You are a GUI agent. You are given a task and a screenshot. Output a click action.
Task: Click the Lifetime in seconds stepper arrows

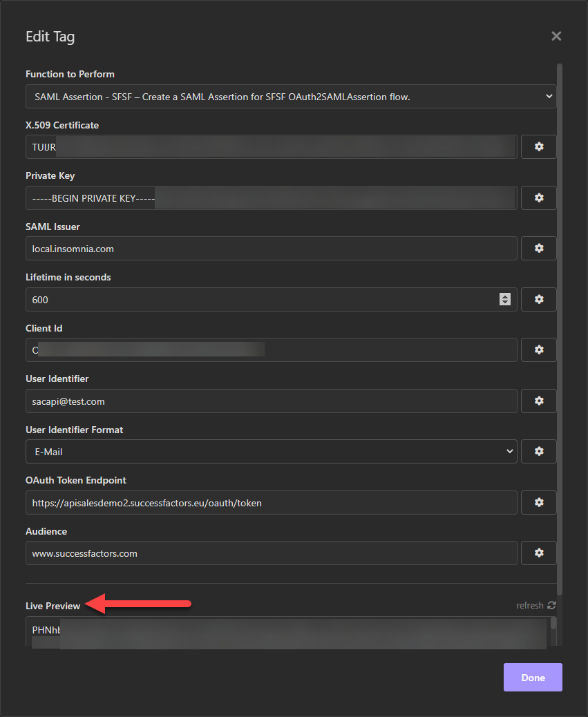505,299
